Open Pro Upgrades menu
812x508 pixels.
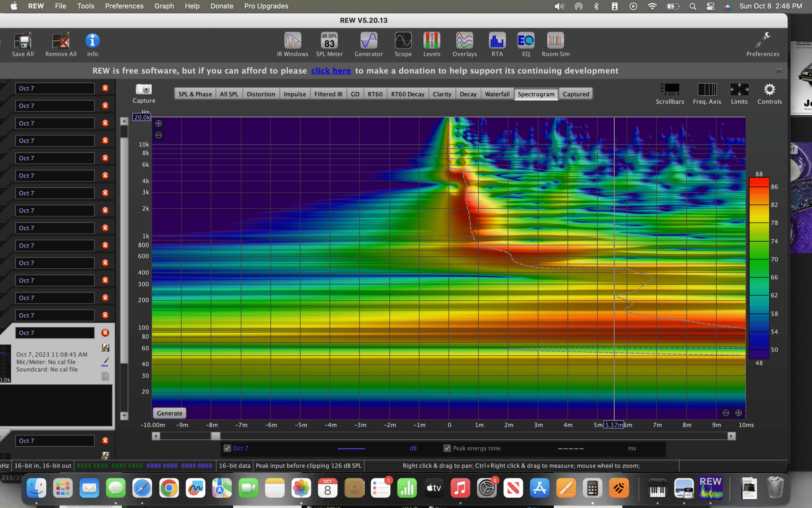(266, 6)
